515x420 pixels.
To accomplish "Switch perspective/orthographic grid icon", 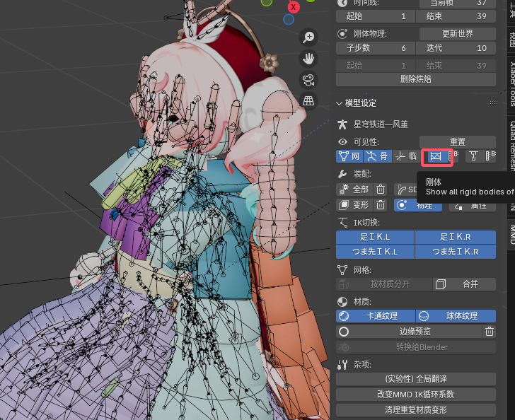I will click(x=308, y=101).
